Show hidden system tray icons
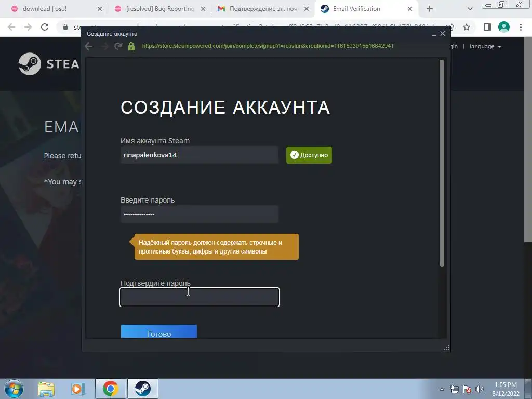The width and height of the screenshot is (532, 399). tap(442, 389)
